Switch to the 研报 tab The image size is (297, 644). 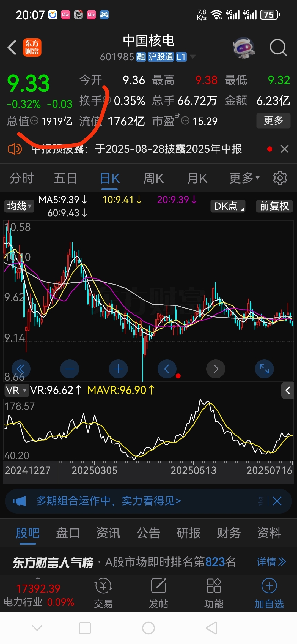point(189,533)
